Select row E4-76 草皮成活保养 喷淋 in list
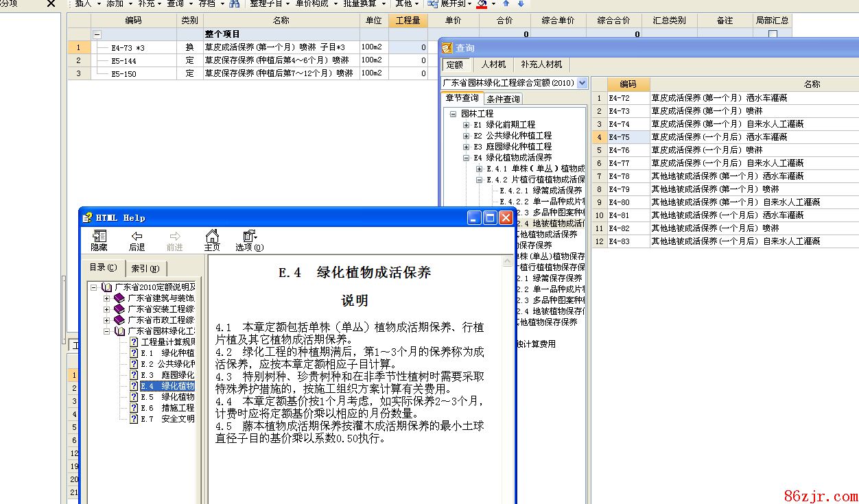 coord(707,150)
